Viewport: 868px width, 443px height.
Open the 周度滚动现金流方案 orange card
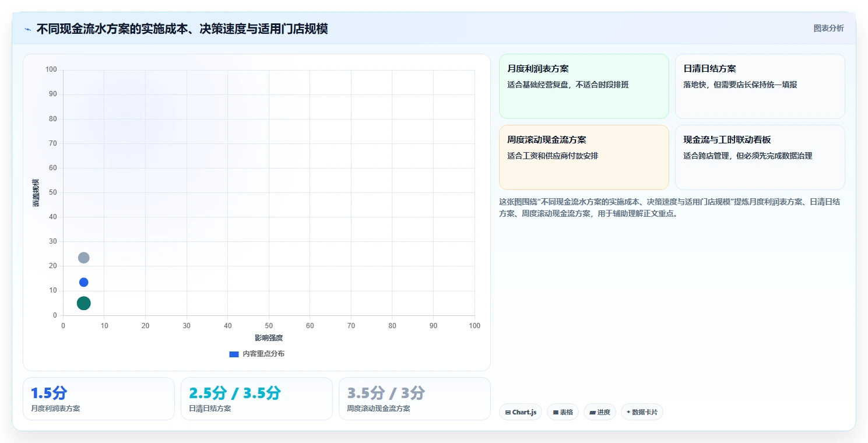pos(584,157)
